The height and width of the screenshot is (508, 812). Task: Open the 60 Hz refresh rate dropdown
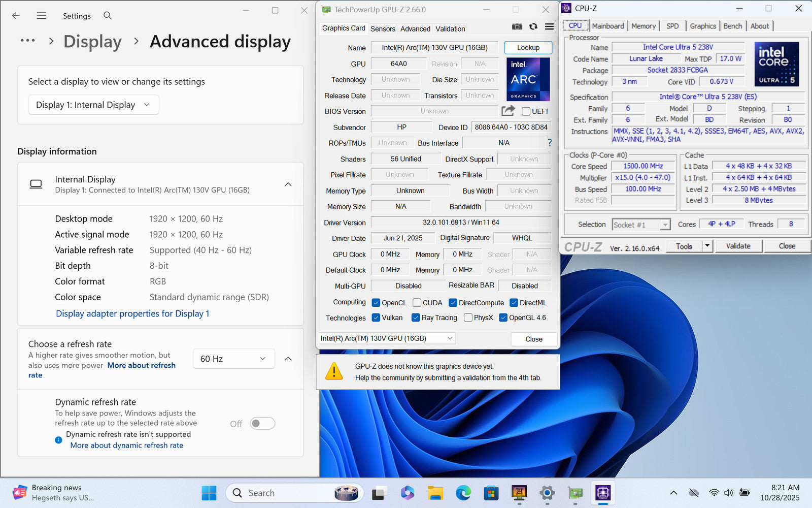(233, 359)
